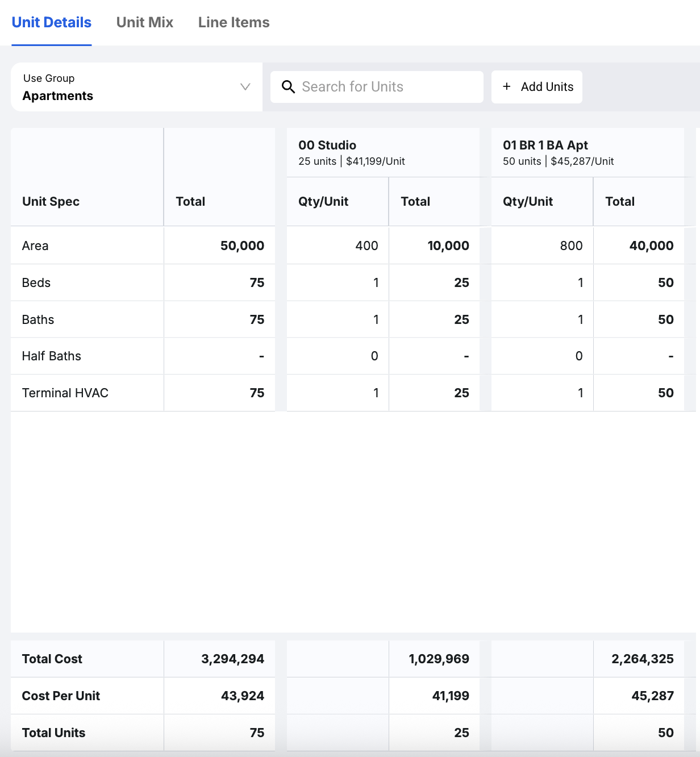Switch to the Unit Mix tab
Image resolution: width=700 pixels, height=757 pixels.
point(145,22)
